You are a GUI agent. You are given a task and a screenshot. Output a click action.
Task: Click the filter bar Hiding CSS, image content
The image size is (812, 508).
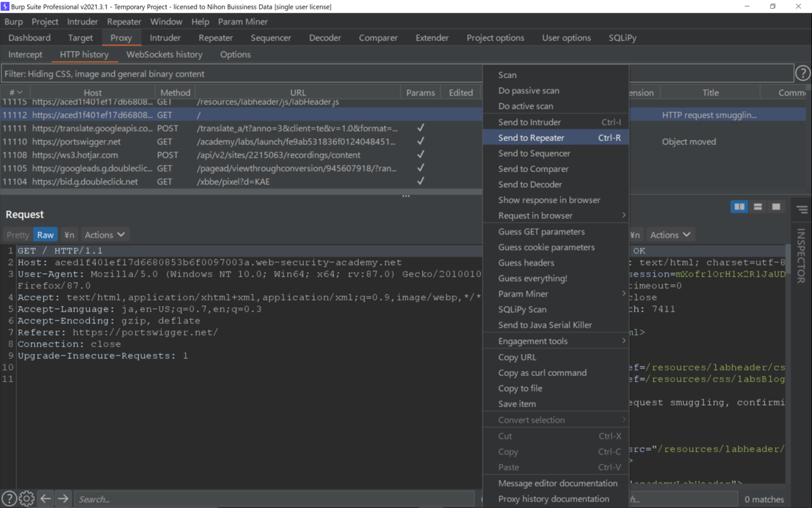pyautogui.click(x=397, y=73)
